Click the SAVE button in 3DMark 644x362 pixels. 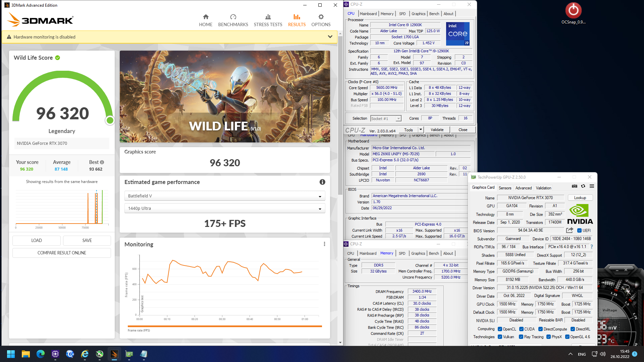pos(87,240)
